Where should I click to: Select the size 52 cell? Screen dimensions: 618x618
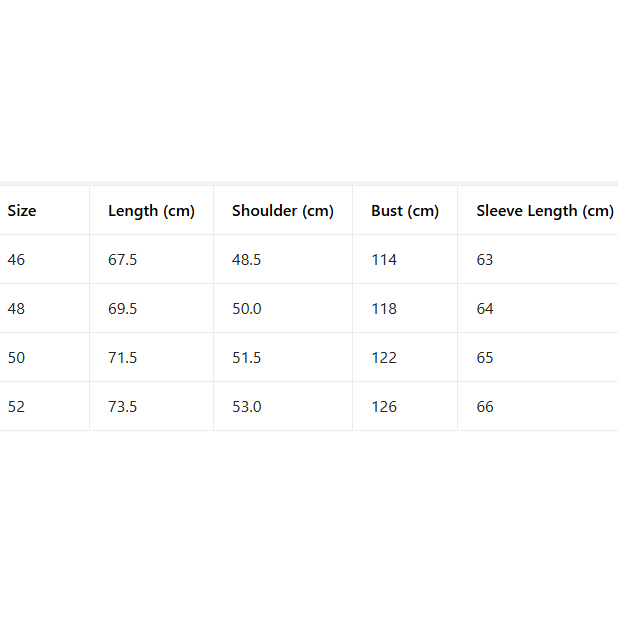[x=16, y=407]
